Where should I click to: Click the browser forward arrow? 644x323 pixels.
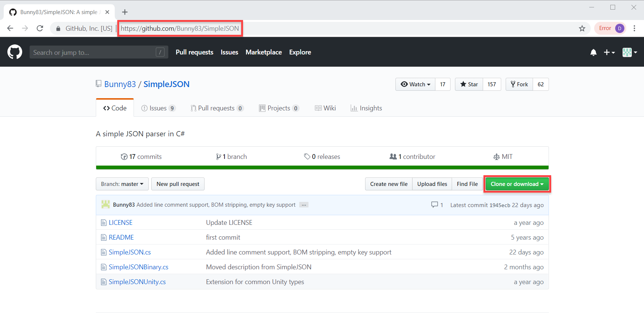coord(25,28)
